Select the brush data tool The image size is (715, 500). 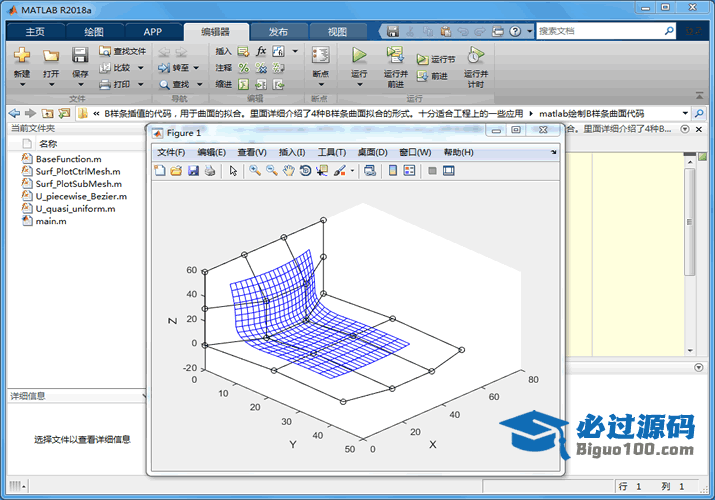(x=340, y=171)
